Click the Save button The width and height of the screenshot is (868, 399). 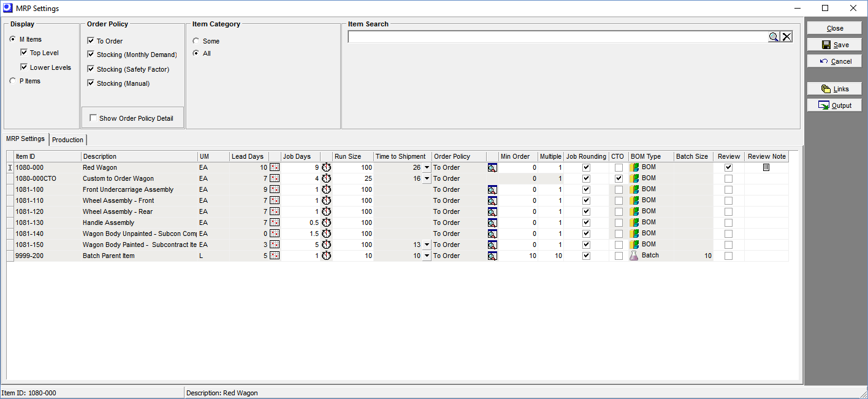coord(834,44)
